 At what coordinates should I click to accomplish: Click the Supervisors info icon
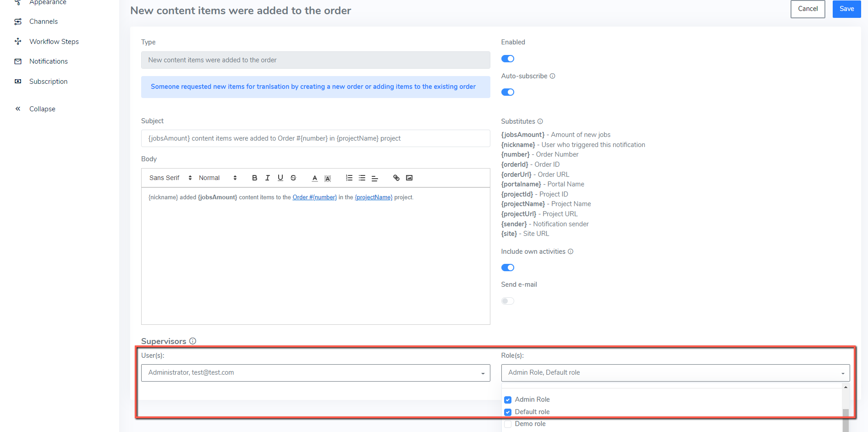point(193,341)
